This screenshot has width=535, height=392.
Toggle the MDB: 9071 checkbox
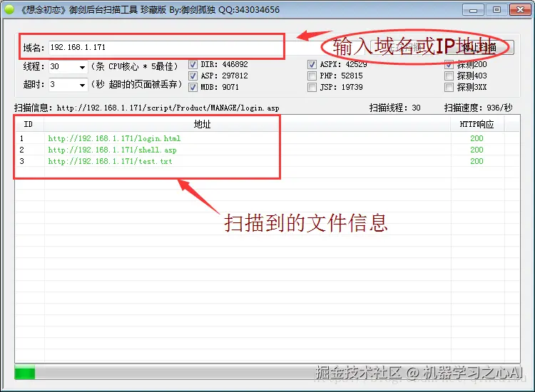[x=193, y=87]
